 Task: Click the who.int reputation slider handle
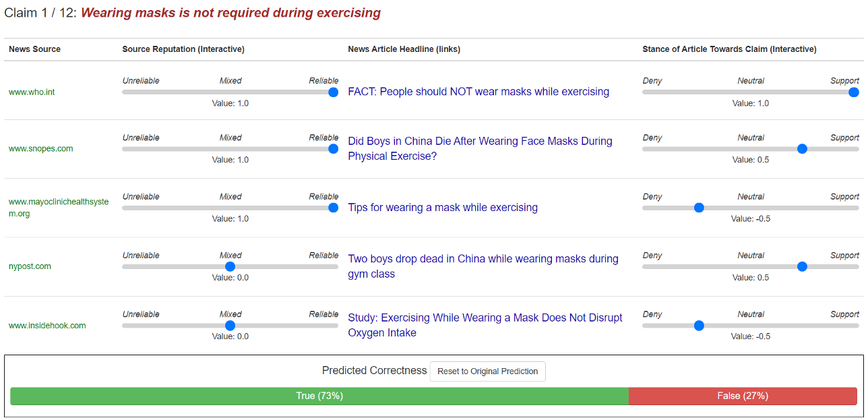333,92
